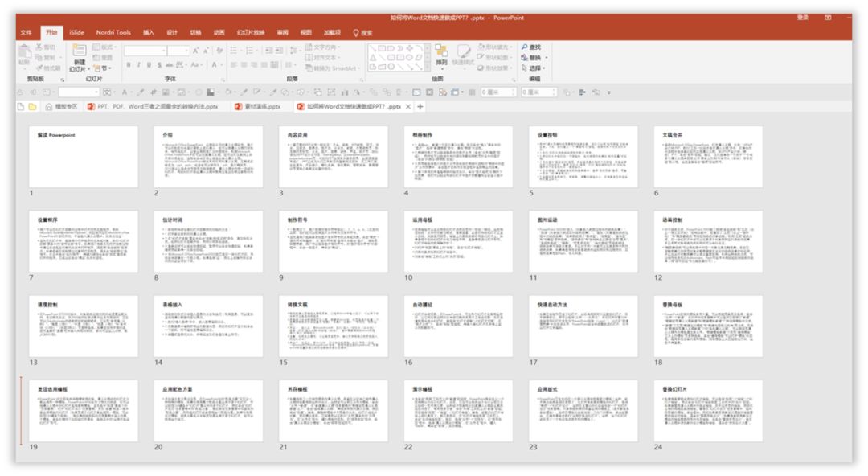Click the Reset (重置) slide icon
Viewport: 868px width, 476px height.
pyautogui.click(x=96, y=58)
